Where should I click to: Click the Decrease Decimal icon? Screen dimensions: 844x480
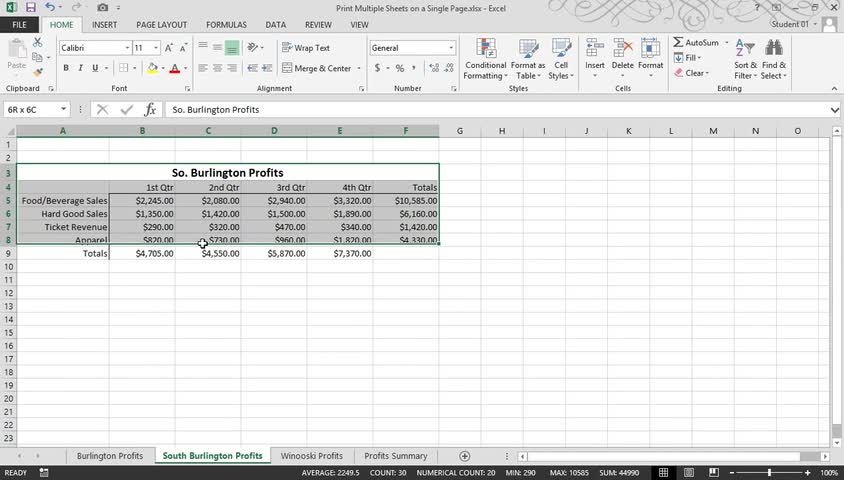448,68
